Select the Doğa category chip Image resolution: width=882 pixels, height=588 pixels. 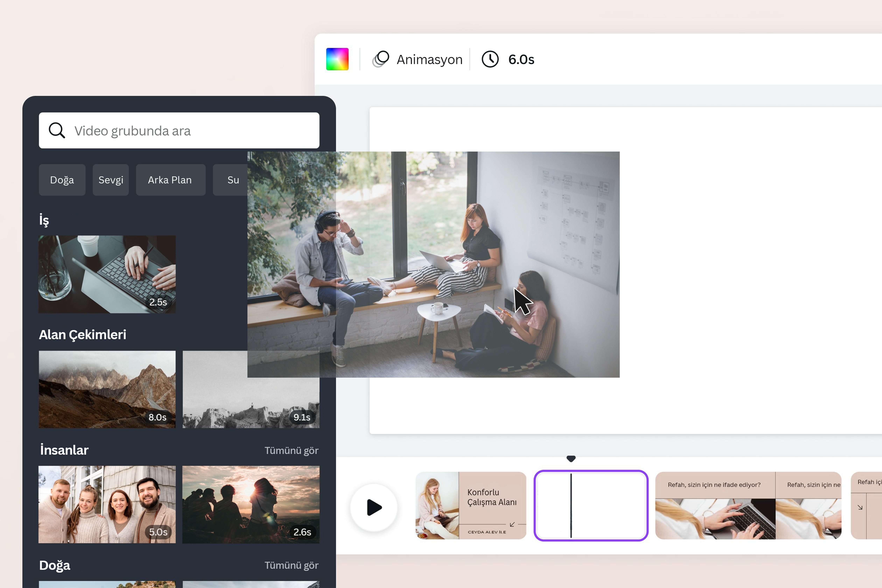coord(62,180)
